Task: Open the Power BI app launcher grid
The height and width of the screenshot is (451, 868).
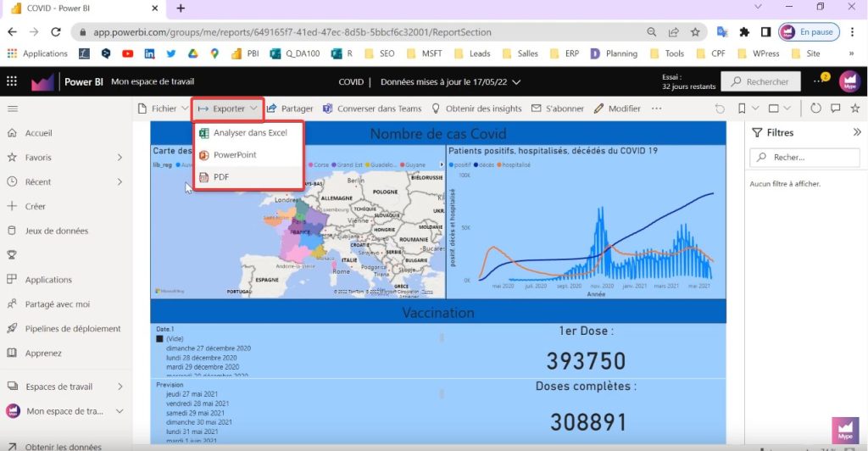Action: coord(12,81)
